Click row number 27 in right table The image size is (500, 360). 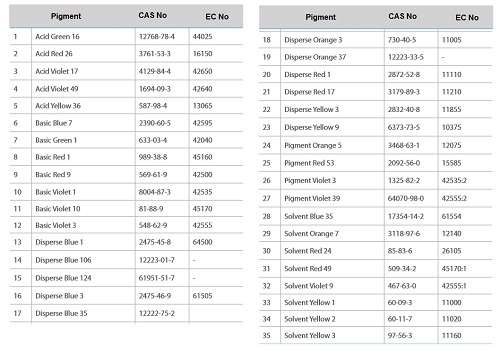(266, 199)
